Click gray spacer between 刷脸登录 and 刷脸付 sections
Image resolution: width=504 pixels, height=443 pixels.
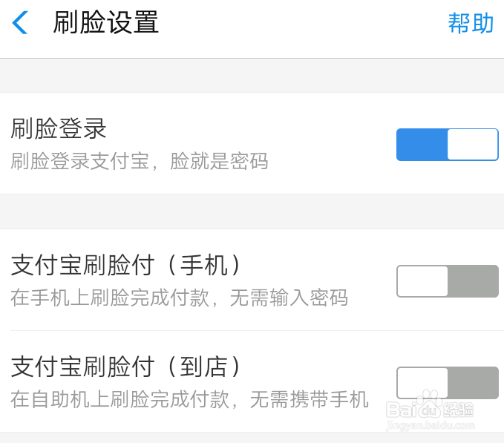252,211
